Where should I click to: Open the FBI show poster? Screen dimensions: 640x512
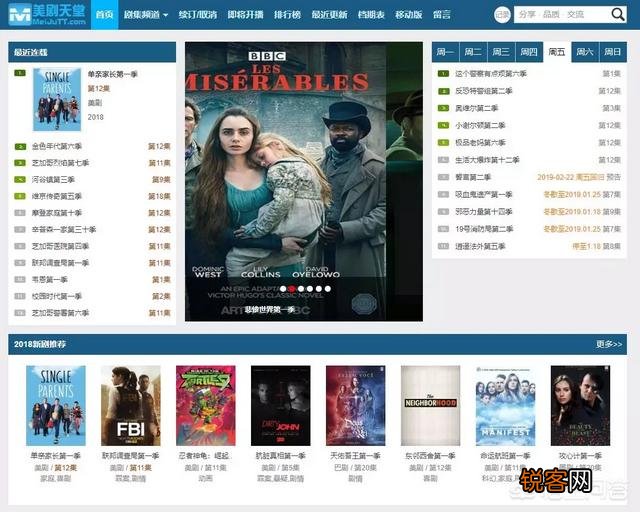pyautogui.click(x=131, y=405)
